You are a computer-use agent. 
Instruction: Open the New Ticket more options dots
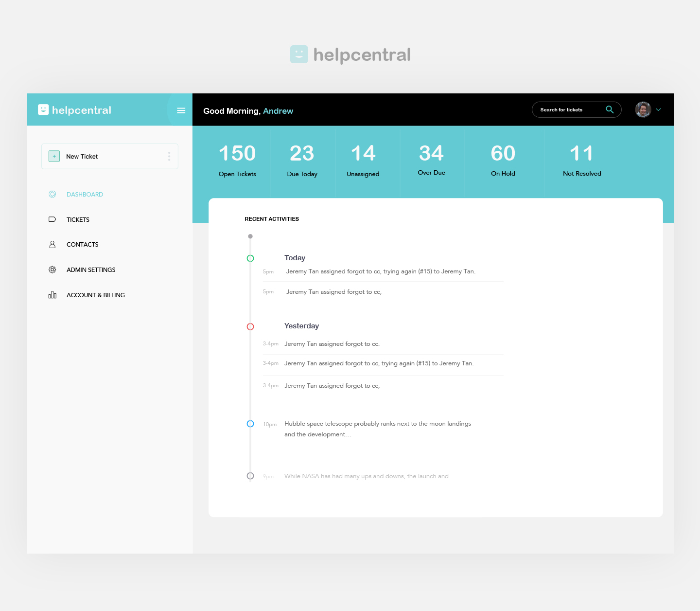coord(169,156)
